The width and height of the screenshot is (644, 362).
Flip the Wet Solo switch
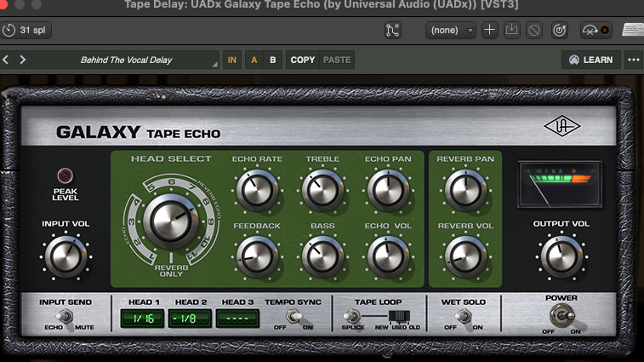click(463, 317)
